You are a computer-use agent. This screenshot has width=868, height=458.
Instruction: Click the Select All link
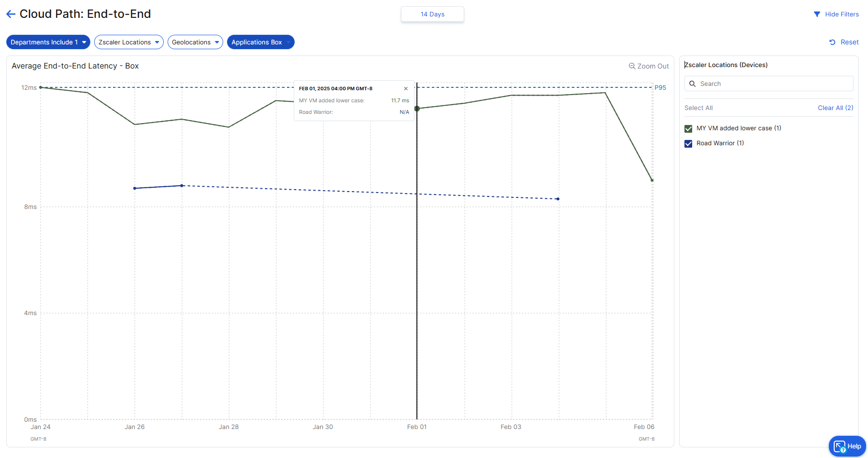[698, 108]
